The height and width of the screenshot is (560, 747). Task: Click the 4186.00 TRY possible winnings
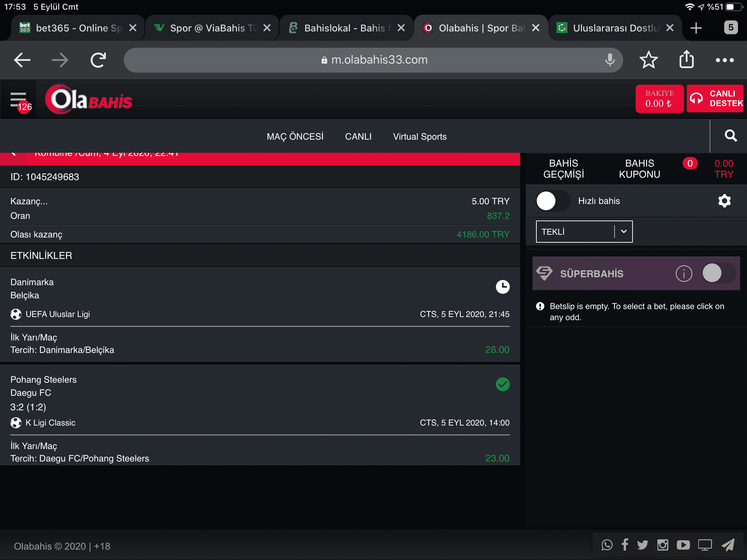(x=483, y=234)
